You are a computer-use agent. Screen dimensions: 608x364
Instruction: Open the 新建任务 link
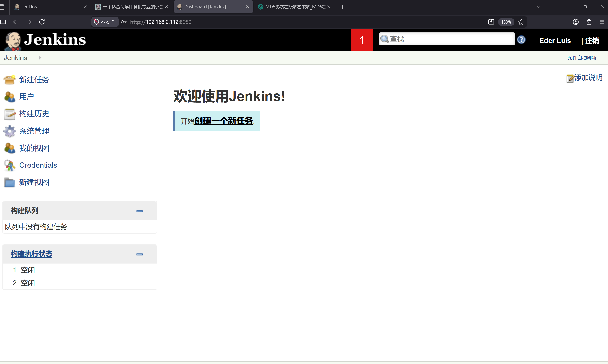coord(34,79)
